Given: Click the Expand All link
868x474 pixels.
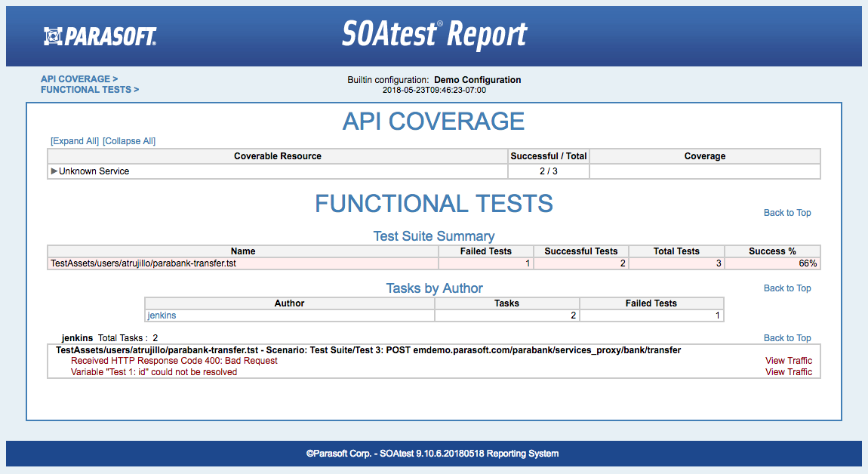Looking at the screenshot, I should [x=75, y=141].
